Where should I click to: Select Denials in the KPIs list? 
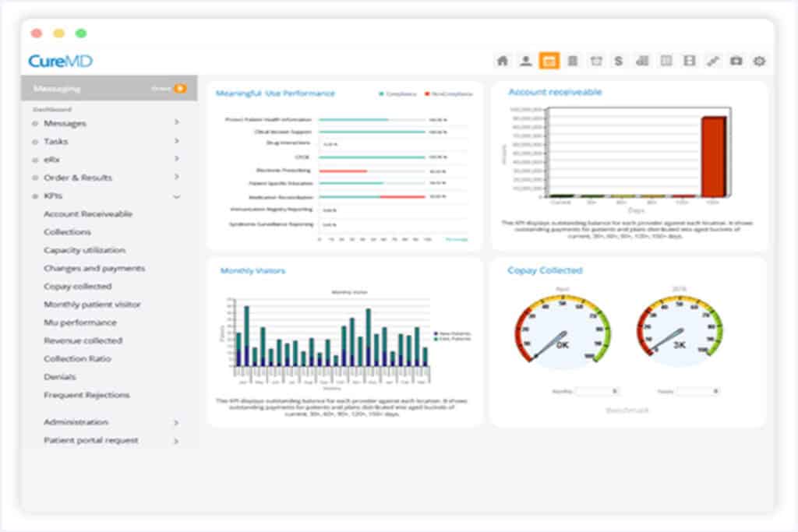(x=60, y=377)
